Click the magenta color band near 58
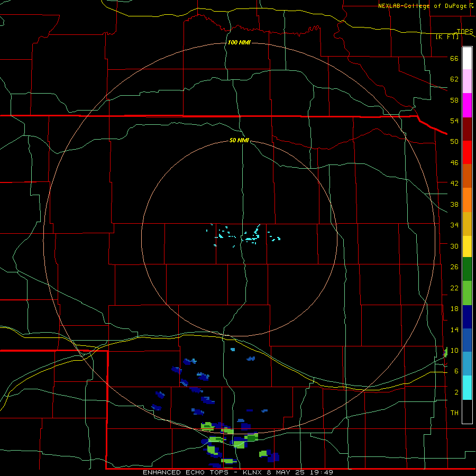Screen dimensions: 476x476 (467, 105)
